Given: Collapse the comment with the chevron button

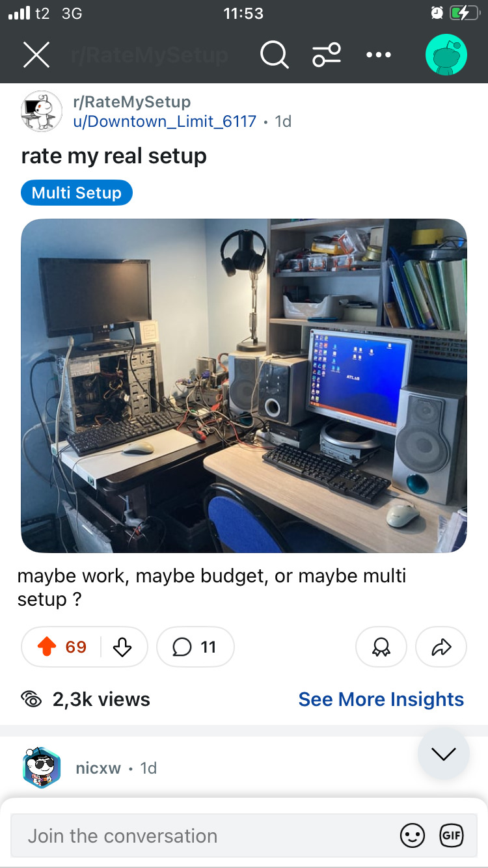Looking at the screenshot, I should coord(444,753).
